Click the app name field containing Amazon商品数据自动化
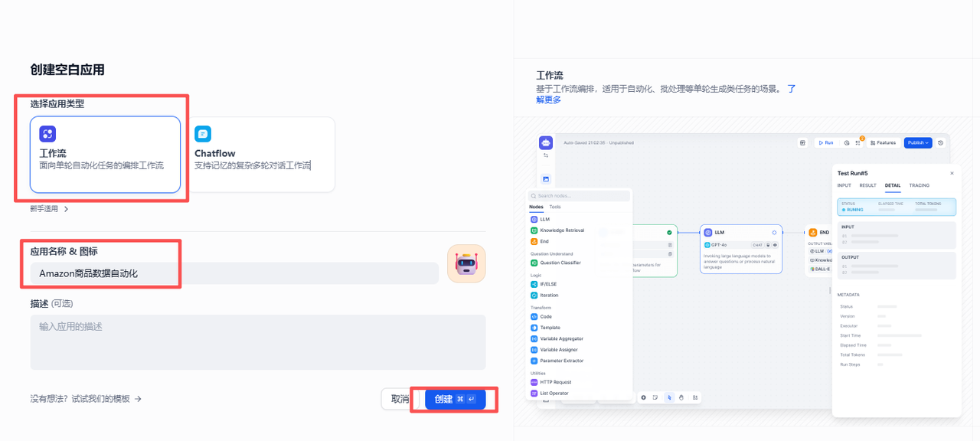The image size is (980, 441). pyautogui.click(x=234, y=273)
